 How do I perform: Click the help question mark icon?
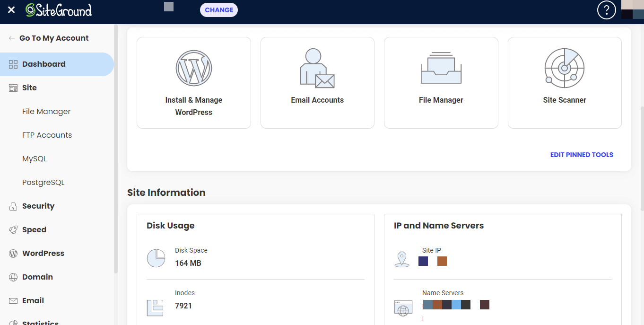click(607, 10)
